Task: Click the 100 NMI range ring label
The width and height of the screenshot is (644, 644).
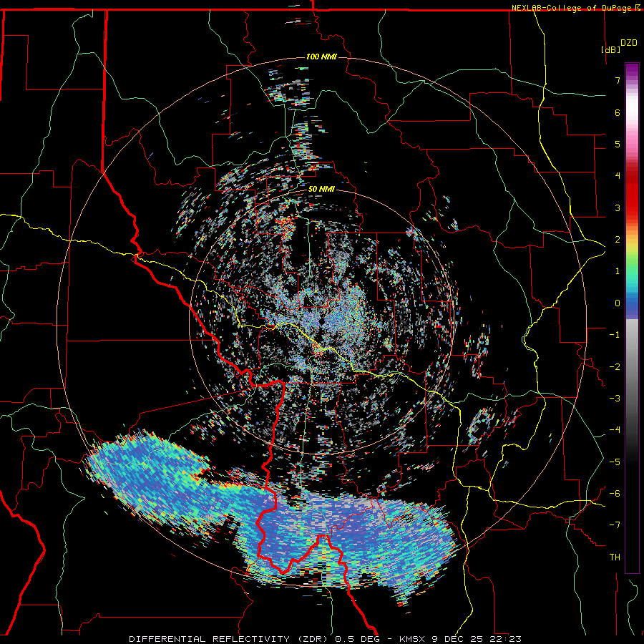Action: 321,57
